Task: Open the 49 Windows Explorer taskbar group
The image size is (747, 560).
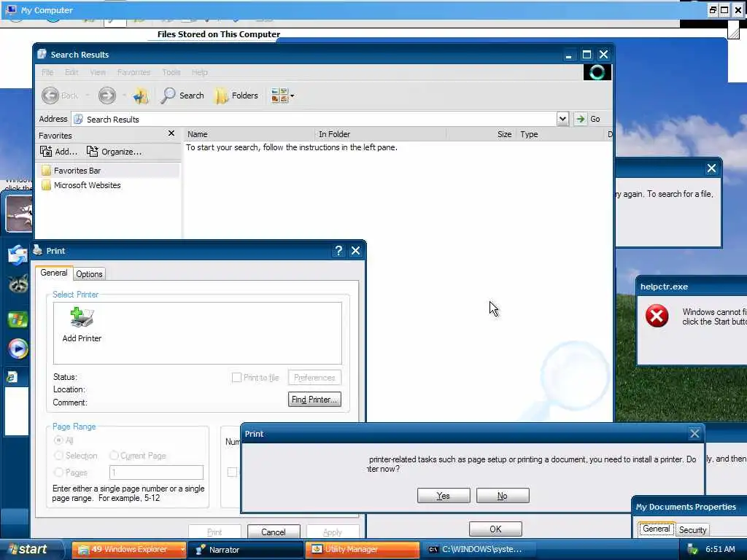Action: click(x=129, y=550)
